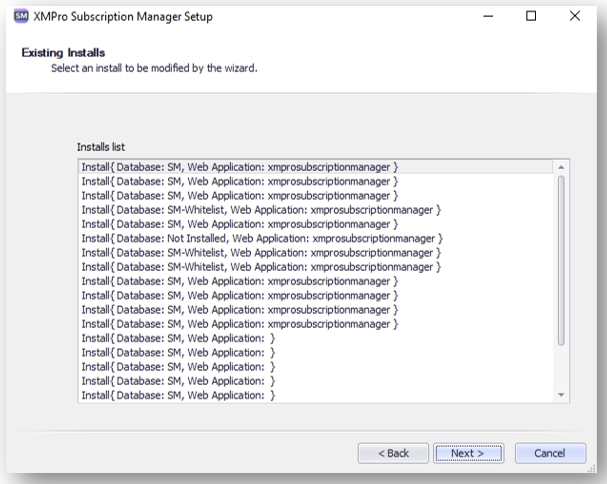Click the scrollbar up arrow in Installs list
This screenshot has height=484, width=607.
561,167
